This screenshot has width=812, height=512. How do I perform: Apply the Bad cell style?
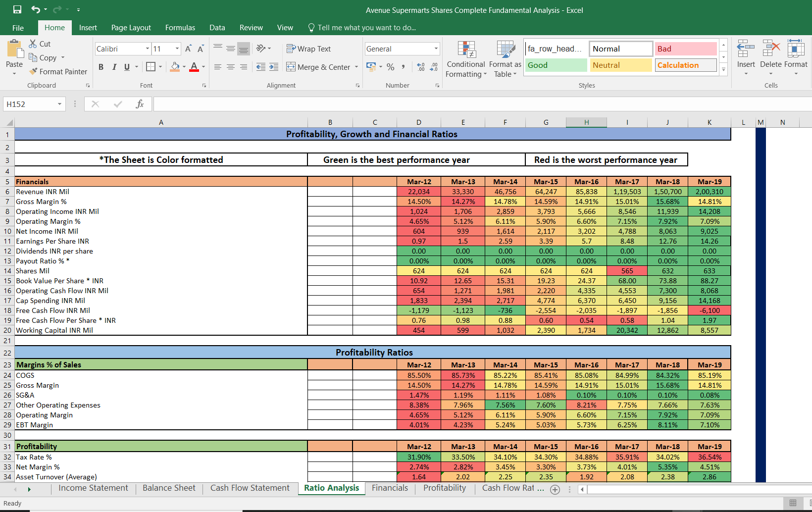[685, 49]
